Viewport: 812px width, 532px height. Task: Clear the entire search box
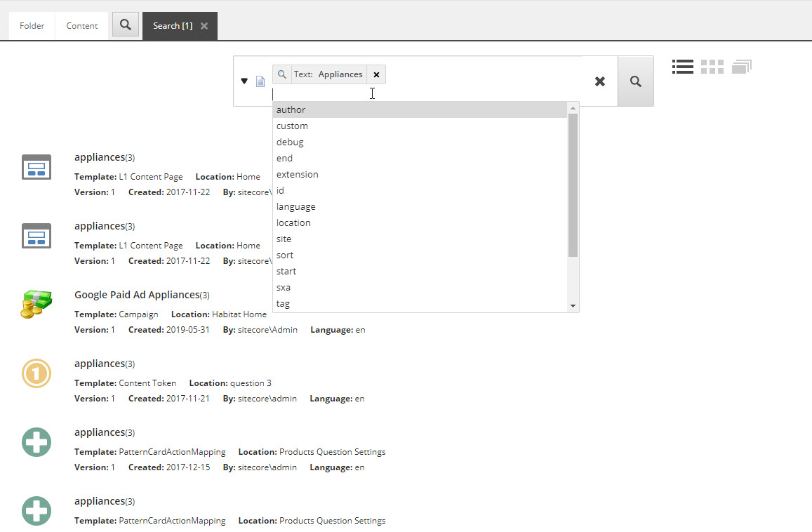[599, 81]
